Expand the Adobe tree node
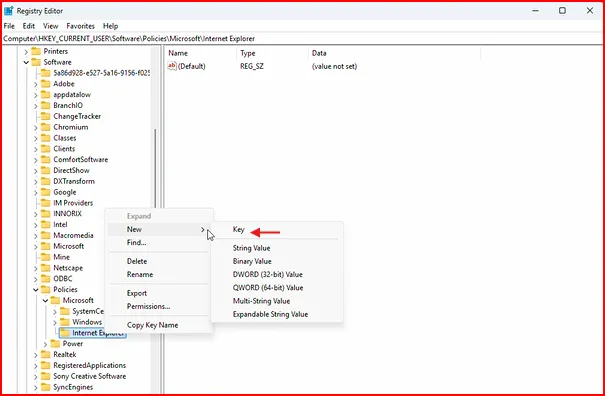Viewport: 605px width, 396px height. pos(36,84)
